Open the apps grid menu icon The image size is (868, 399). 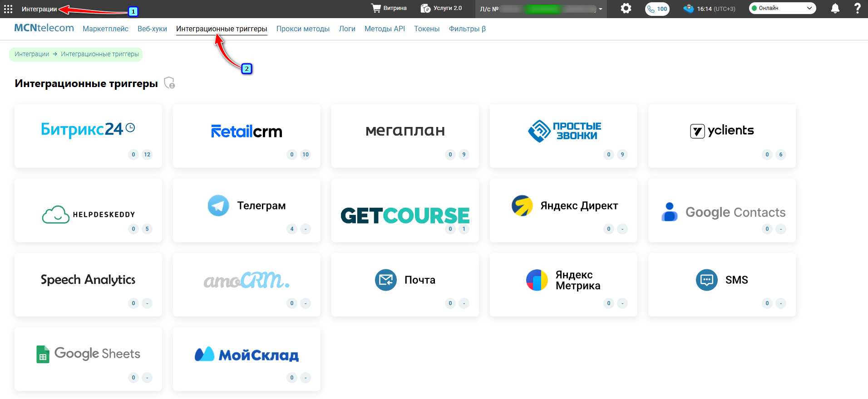point(8,9)
